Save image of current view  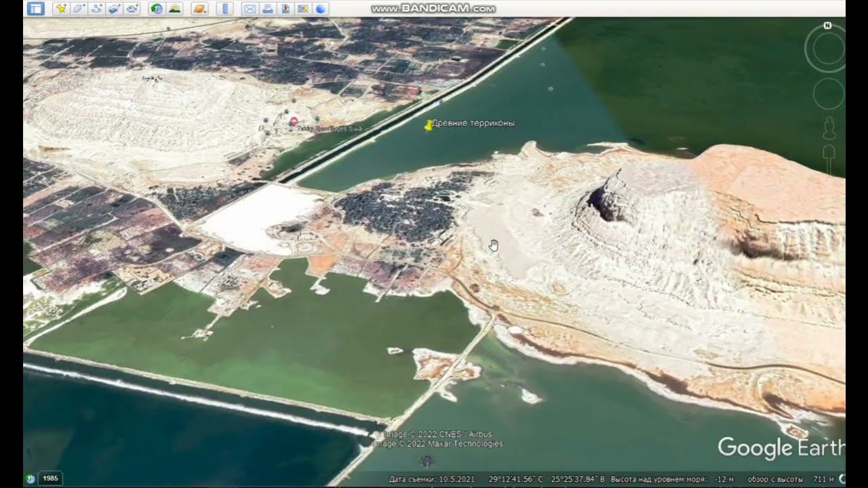click(x=285, y=9)
